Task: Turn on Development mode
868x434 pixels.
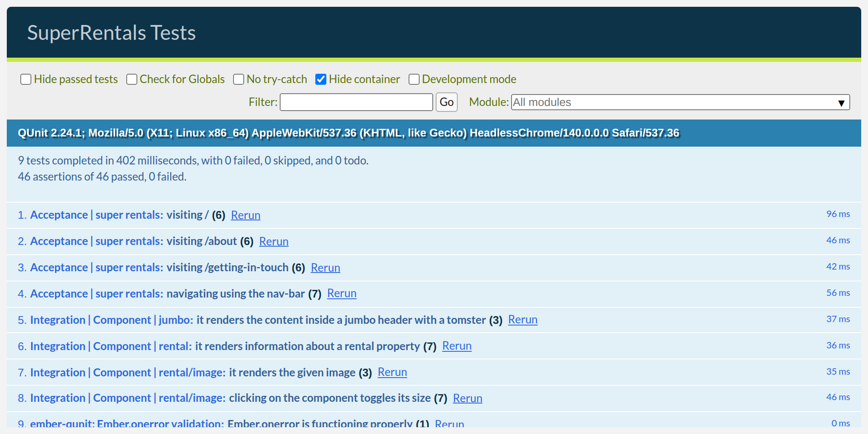Action: pyautogui.click(x=414, y=79)
